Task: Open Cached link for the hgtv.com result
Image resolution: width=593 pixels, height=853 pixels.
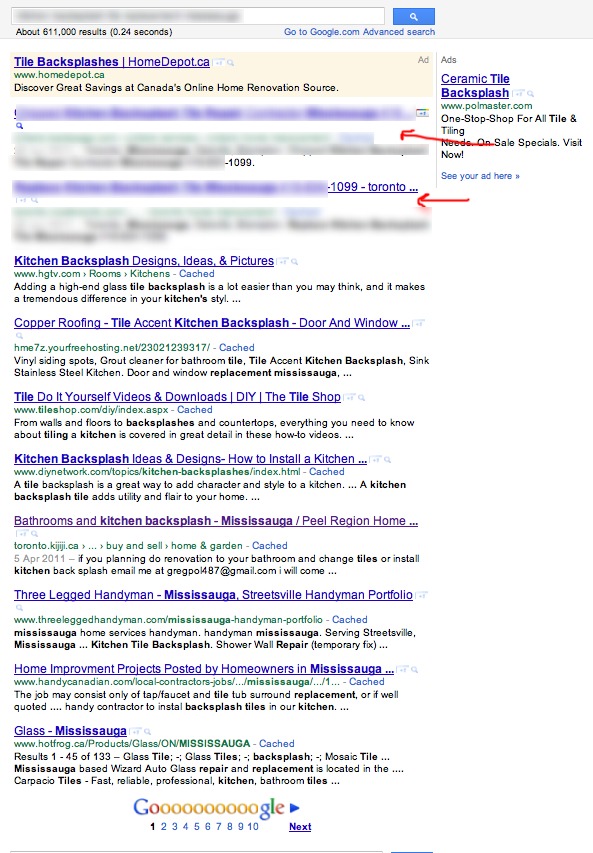Action: click(x=197, y=274)
